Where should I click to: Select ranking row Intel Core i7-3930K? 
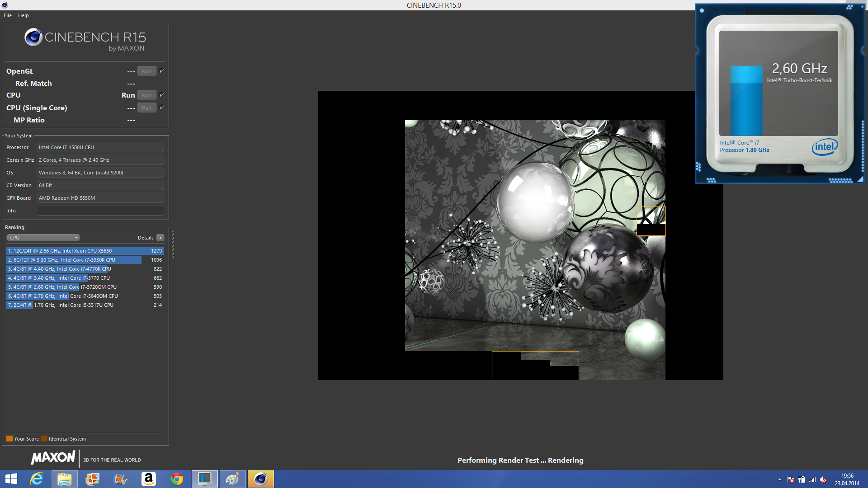(x=85, y=260)
